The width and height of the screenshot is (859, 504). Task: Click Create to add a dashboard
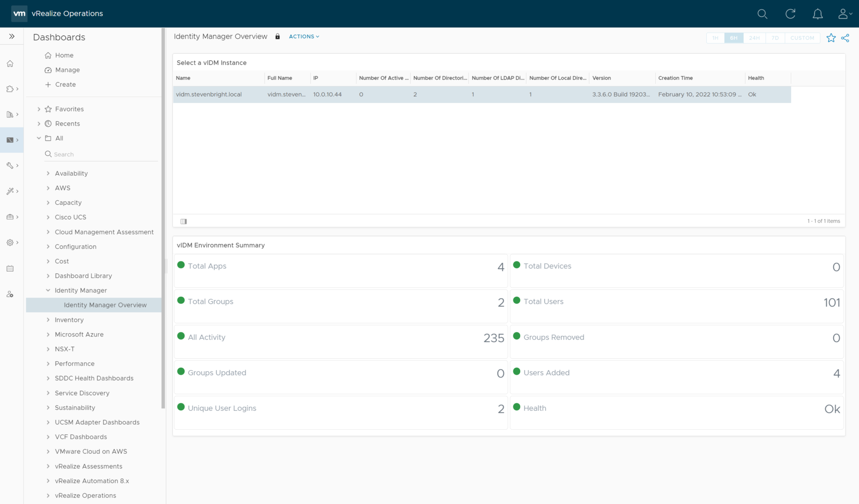[65, 84]
